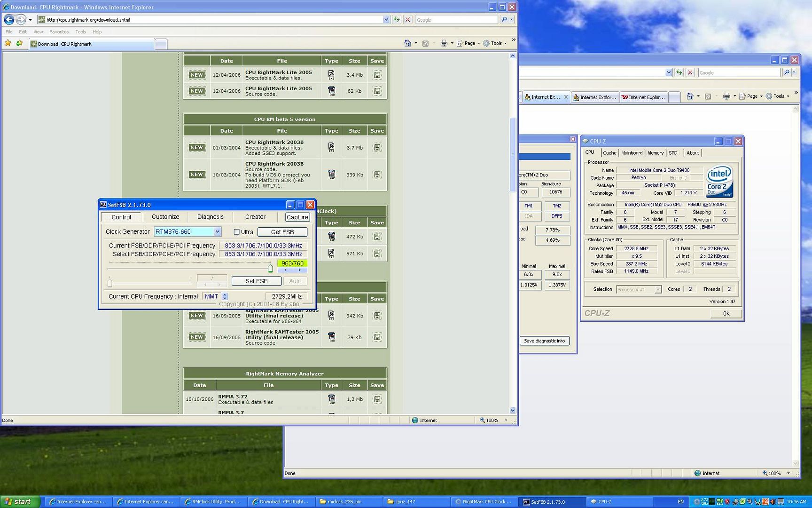Expand Tools menu in background IE window

click(778, 96)
